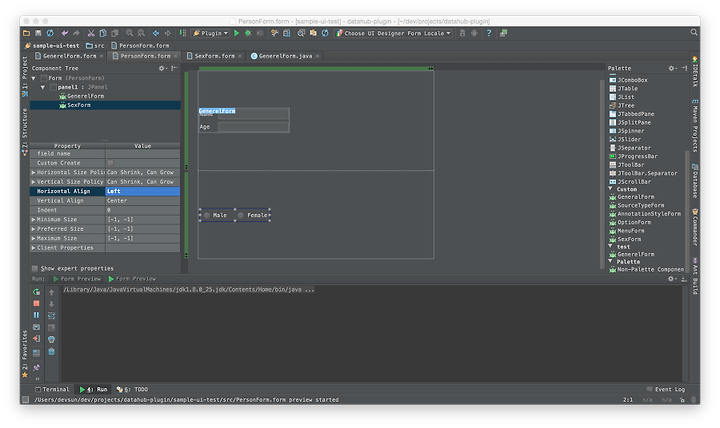720x428 pixels.
Task: Click the Exit icon in Run panel
Action: click(36, 338)
